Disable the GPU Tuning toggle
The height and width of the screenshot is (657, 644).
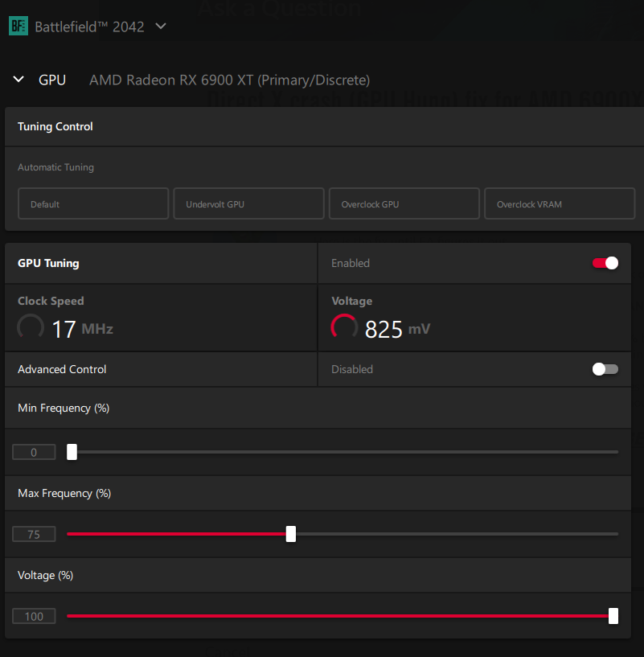(605, 263)
